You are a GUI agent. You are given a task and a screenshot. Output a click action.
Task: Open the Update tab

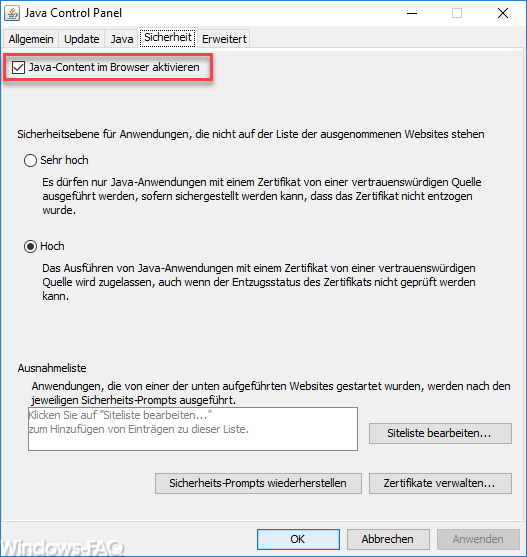tap(81, 39)
